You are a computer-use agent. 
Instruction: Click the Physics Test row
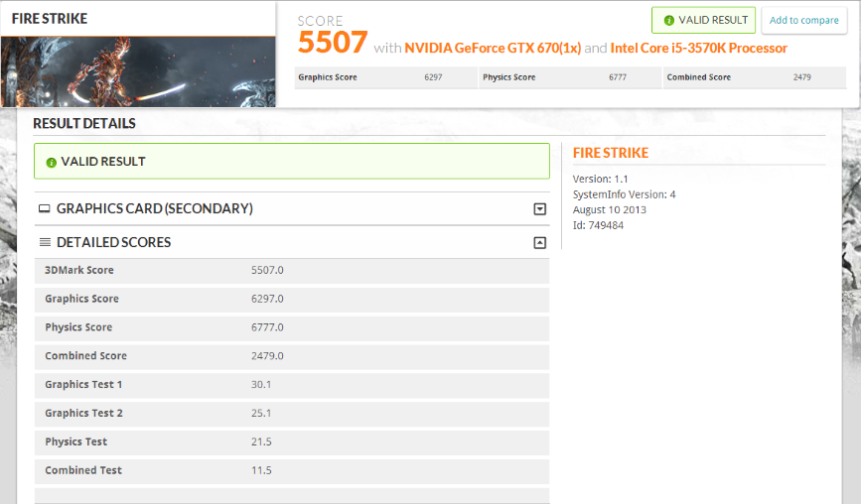[x=291, y=442]
